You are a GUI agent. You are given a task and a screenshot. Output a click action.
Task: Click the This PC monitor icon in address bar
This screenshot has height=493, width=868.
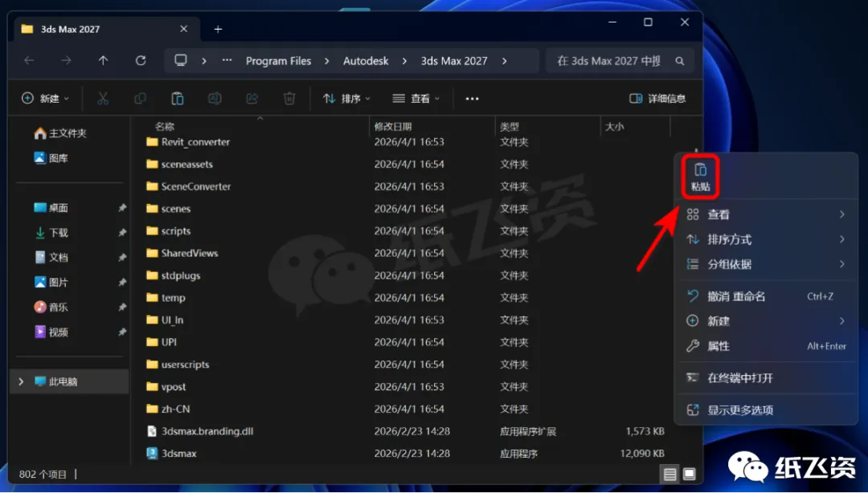point(181,60)
